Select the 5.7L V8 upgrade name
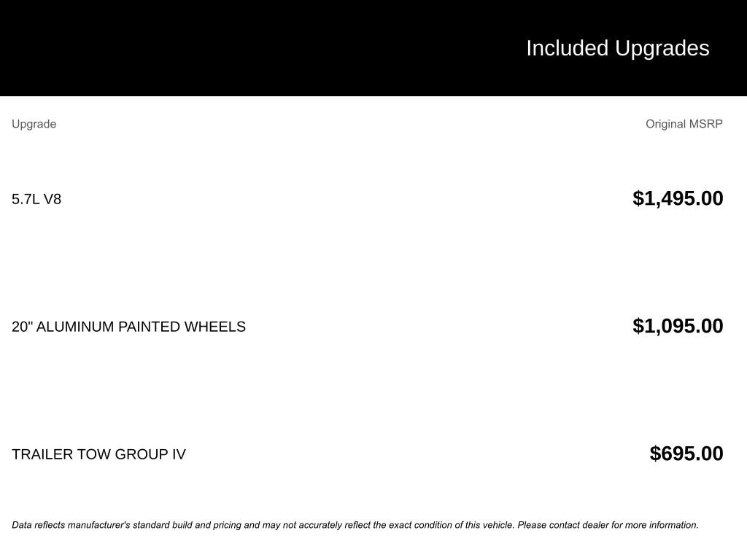 coord(36,199)
